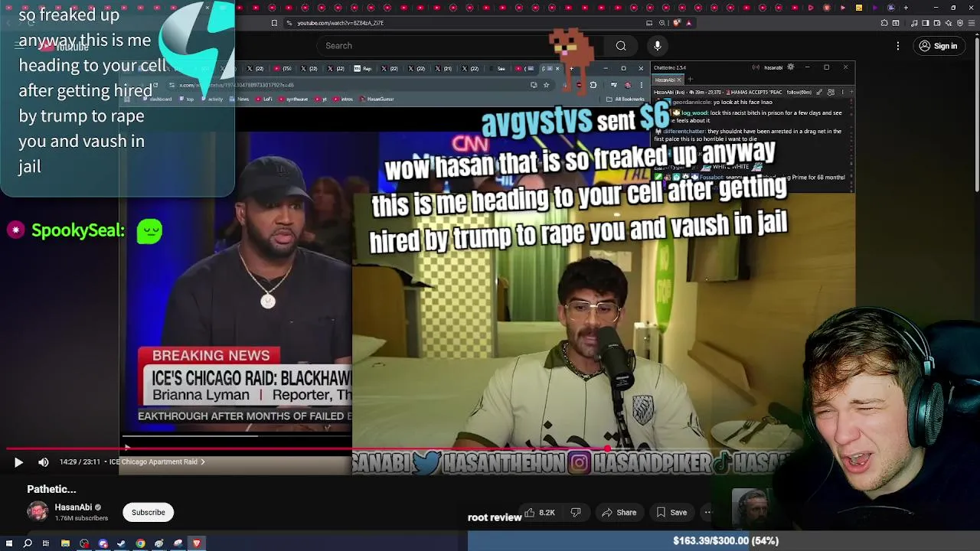Open the Brave Shields lion icon

676,23
